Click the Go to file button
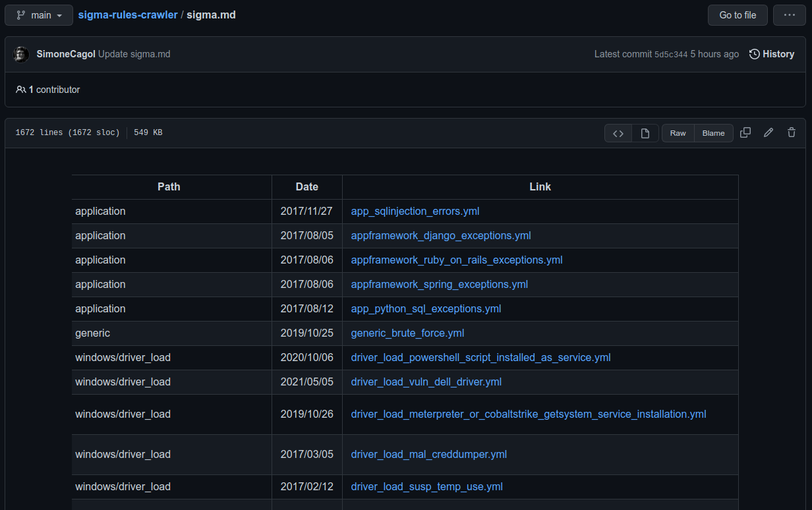 pyautogui.click(x=738, y=15)
